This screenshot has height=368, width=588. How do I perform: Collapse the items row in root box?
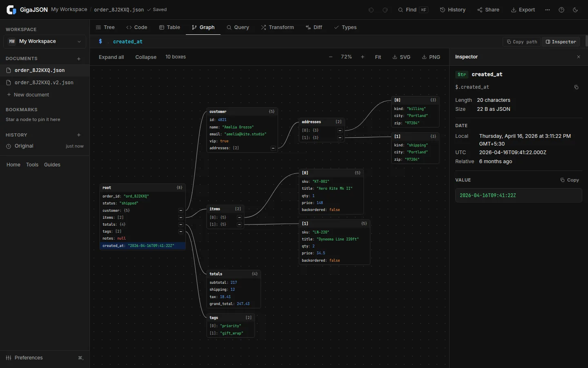tap(180, 218)
